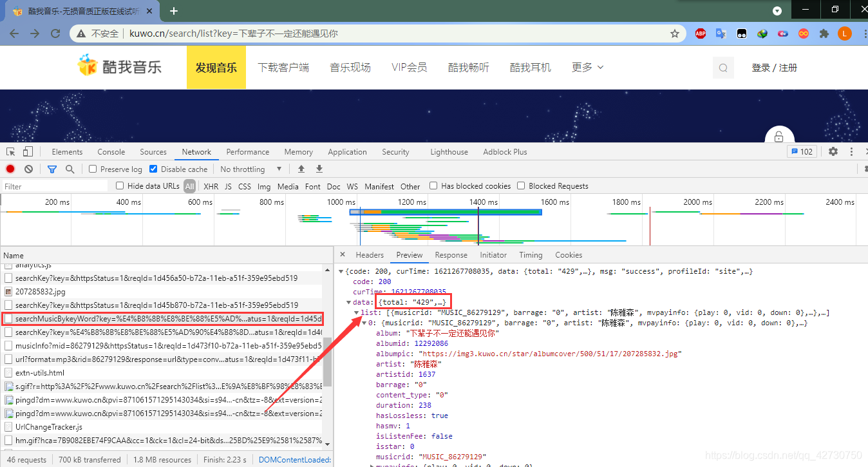This screenshot has width=868, height=467.
Task: Open the No throttling dropdown
Action: 251,169
